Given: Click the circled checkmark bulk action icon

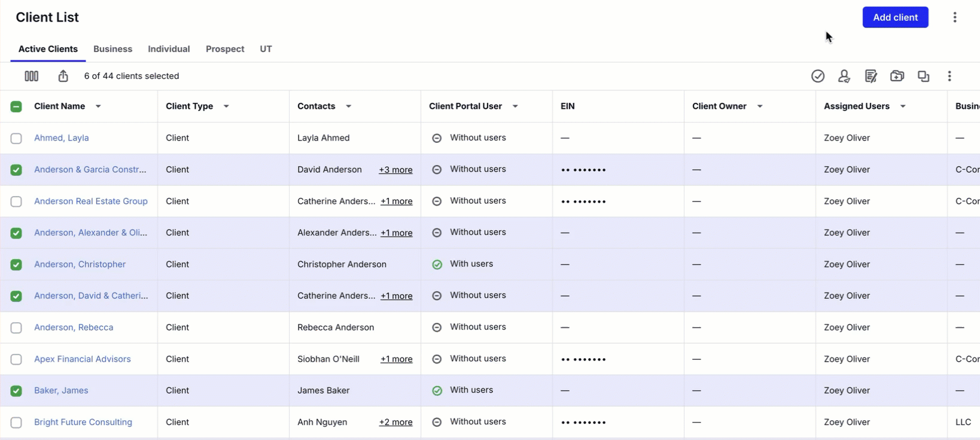Looking at the screenshot, I should pos(817,76).
